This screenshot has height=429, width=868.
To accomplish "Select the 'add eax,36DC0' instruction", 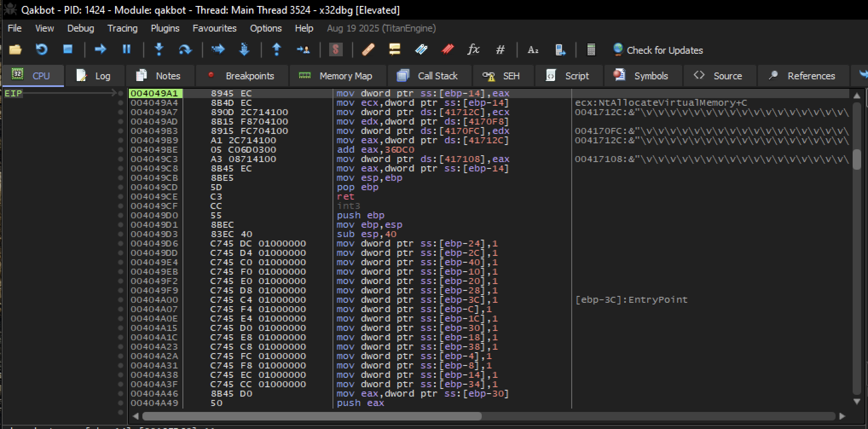I will pyautogui.click(x=375, y=150).
